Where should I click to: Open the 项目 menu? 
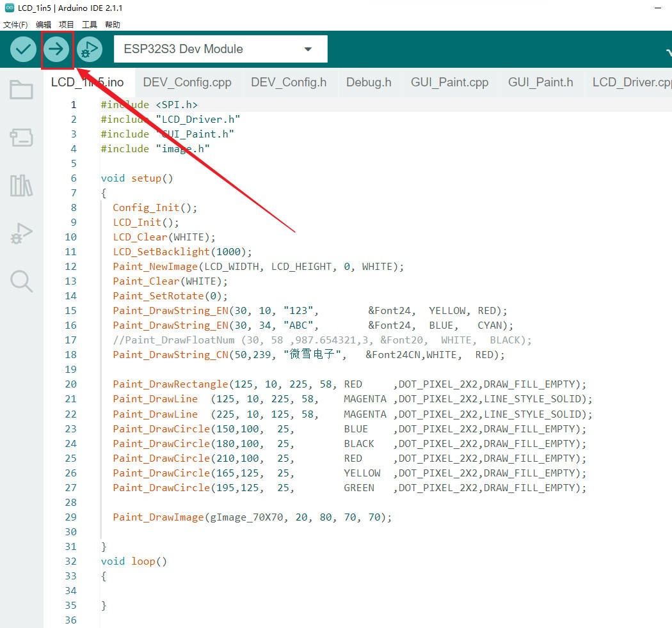click(x=67, y=25)
